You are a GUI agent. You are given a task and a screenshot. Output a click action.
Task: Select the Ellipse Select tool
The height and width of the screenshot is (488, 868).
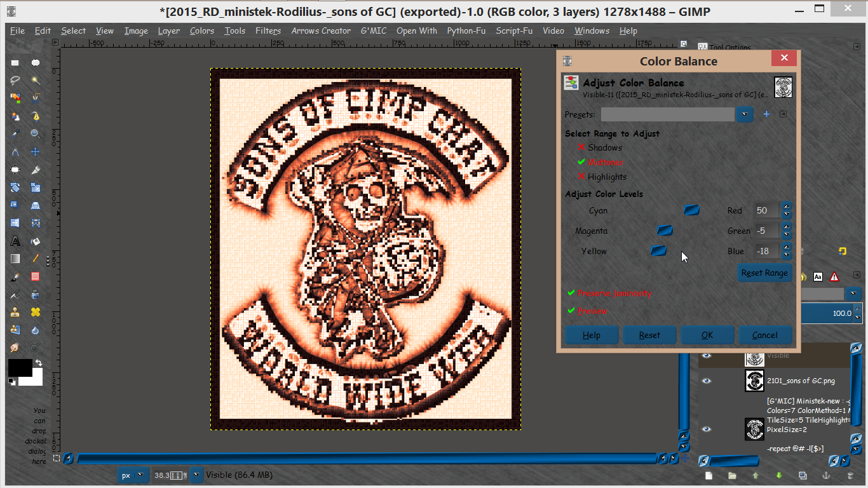36,63
